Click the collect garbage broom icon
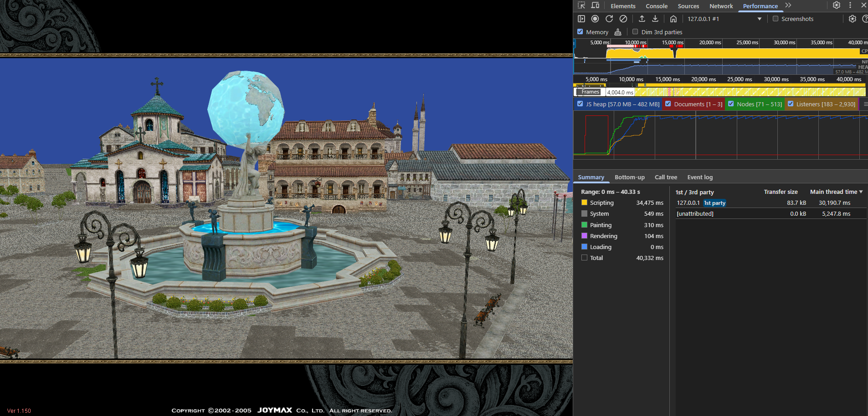Screen dimensions: 868x416 click(618, 32)
